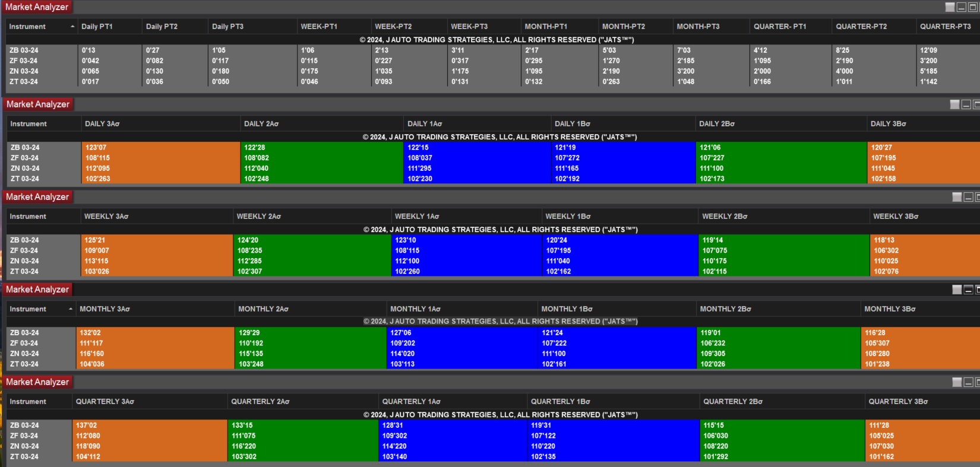Select the orange cell showing 123'07
Viewport: 980px width, 467px height.
[160, 147]
